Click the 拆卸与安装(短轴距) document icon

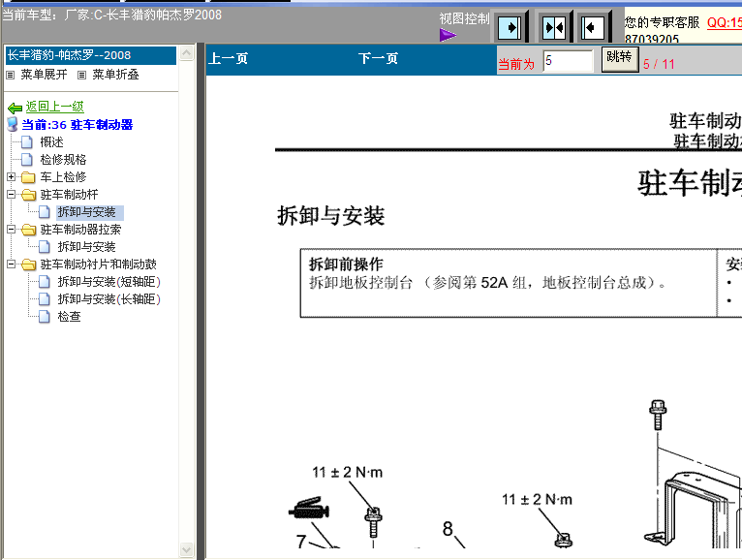45,282
